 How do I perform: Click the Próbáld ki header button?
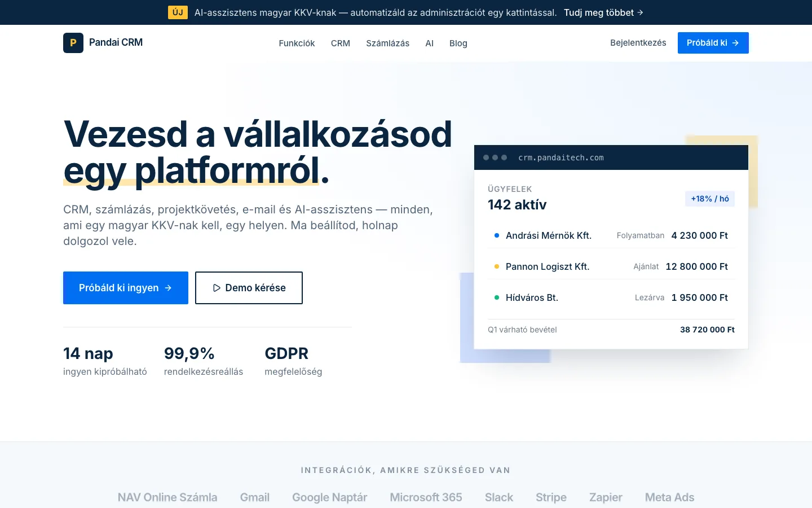click(x=713, y=43)
